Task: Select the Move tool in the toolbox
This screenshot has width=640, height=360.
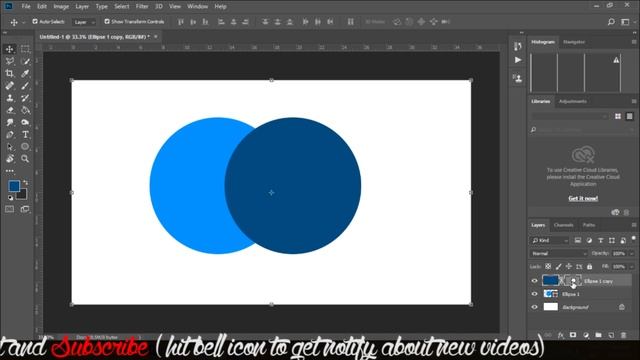Action: point(9,49)
